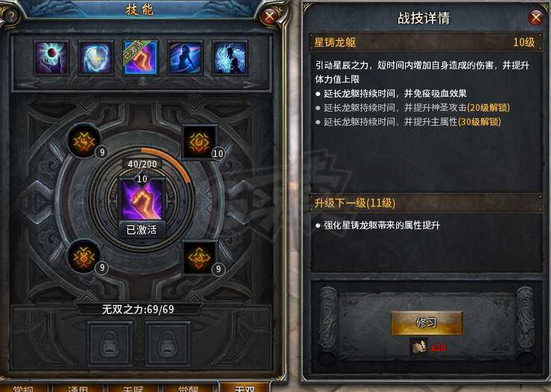
Task: Click the 已激活 label under the skill
Action: pos(142,230)
